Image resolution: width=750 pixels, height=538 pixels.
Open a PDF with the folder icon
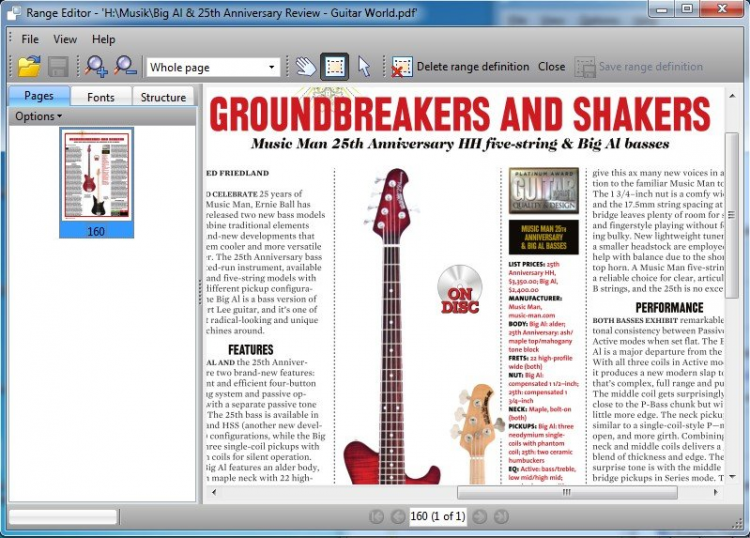pyautogui.click(x=29, y=66)
